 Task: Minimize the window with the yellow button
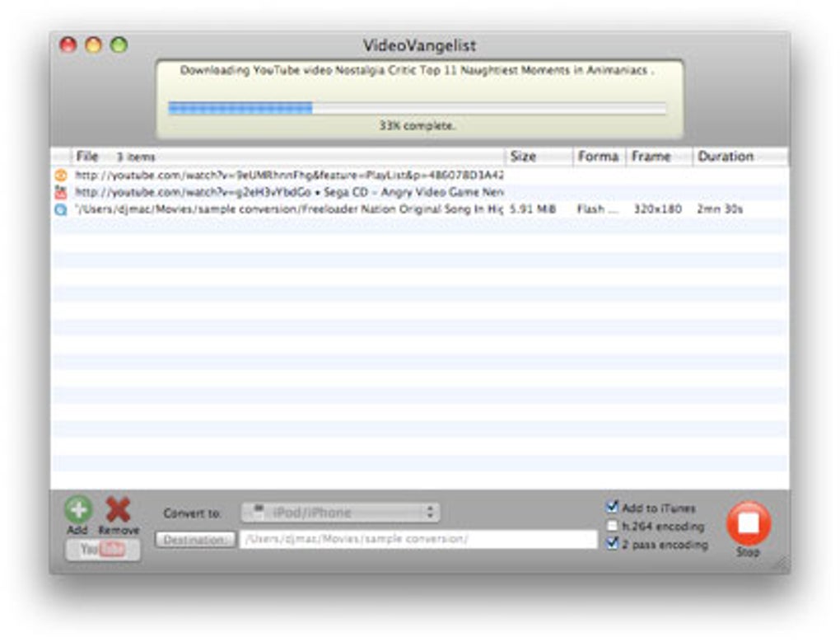click(94, 45)
